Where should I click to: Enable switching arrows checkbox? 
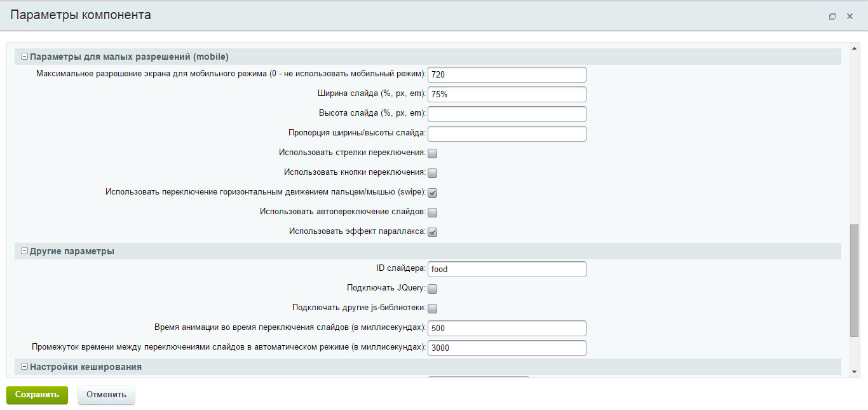point(433,153)
